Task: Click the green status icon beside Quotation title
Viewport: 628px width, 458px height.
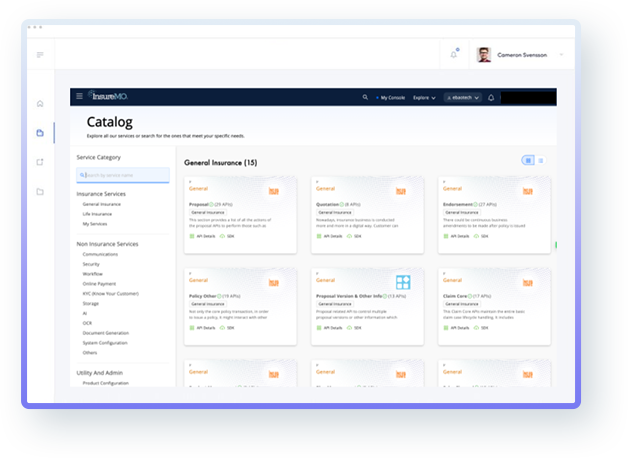Action: (x=342, y=204)
